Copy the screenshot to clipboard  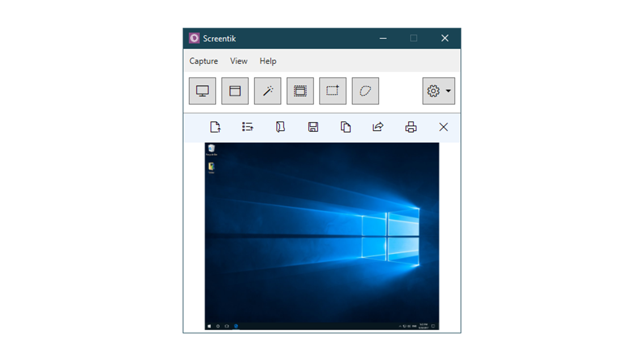346,127
